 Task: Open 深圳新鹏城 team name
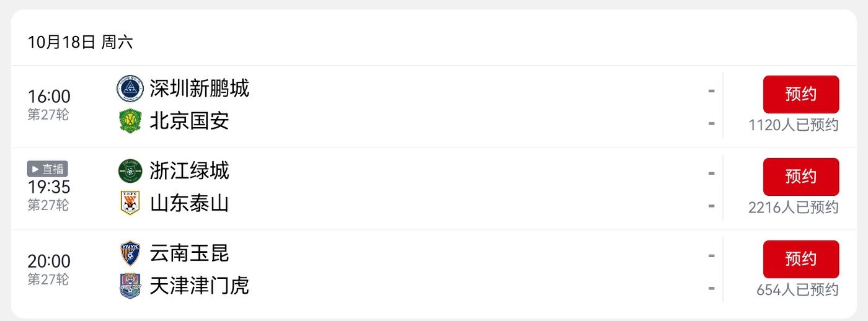click(x=199, y=89)
